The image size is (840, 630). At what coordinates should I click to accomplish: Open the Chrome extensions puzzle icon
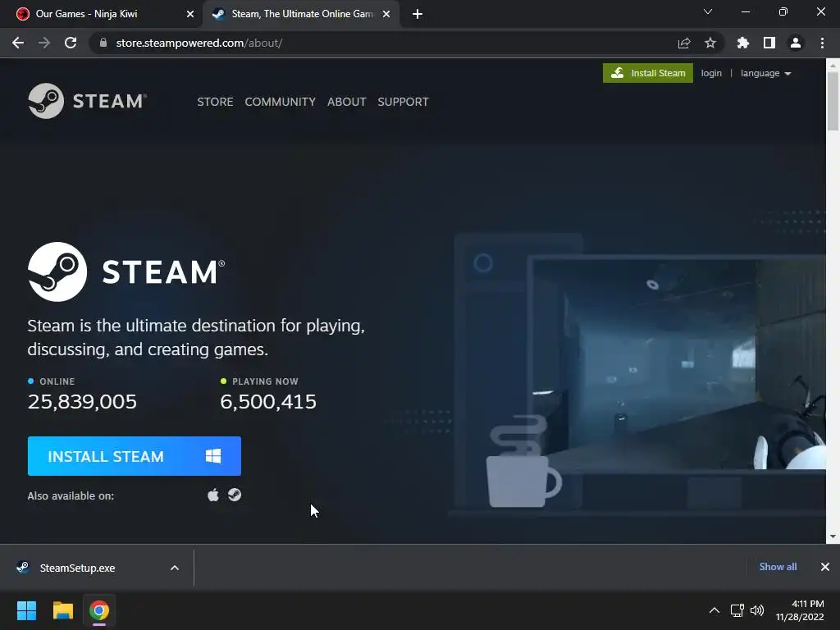point(743,43)
